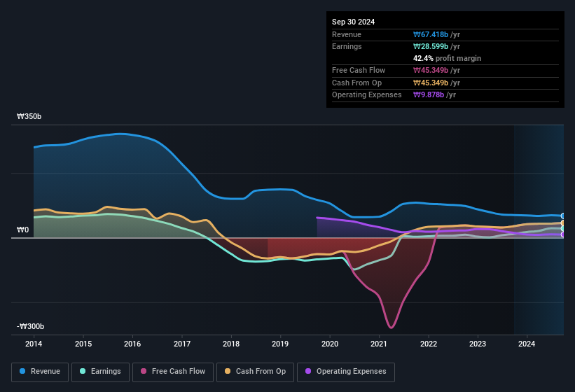Click the ₩28.599b earnings value
This screenshot has height=392, width=575.
pyautogui.click(x=431, y=46)
